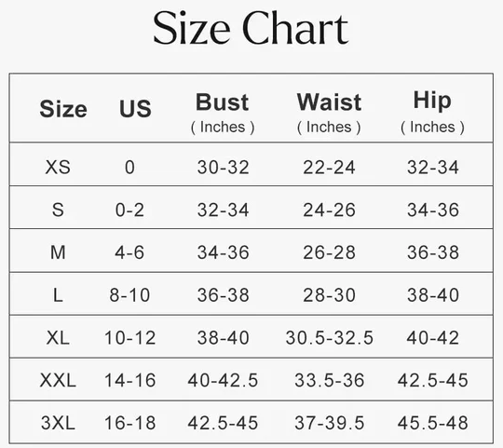This screenshot has width=503, height=448.
Task: Select the Size column header
Action: pos(63,109)
